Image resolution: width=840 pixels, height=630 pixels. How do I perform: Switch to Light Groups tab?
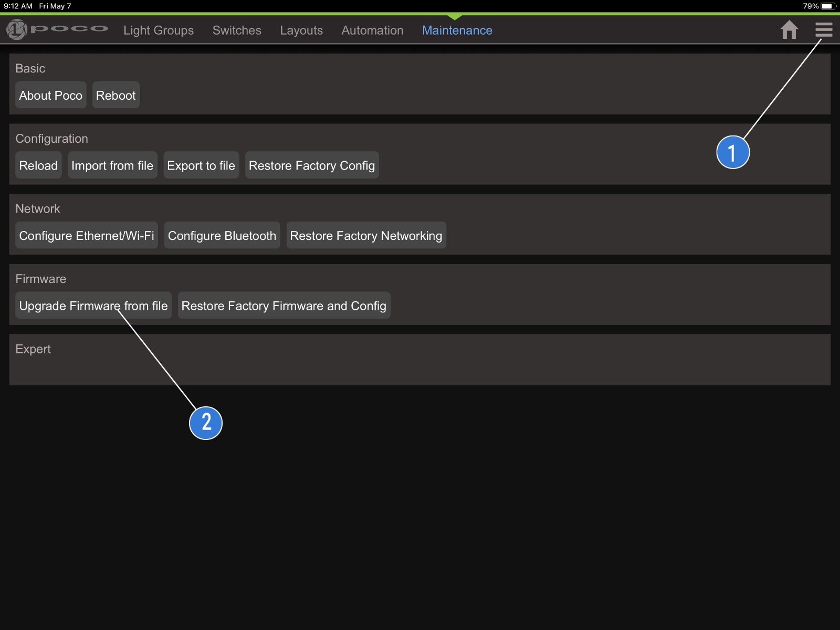(x=159, y=30)
